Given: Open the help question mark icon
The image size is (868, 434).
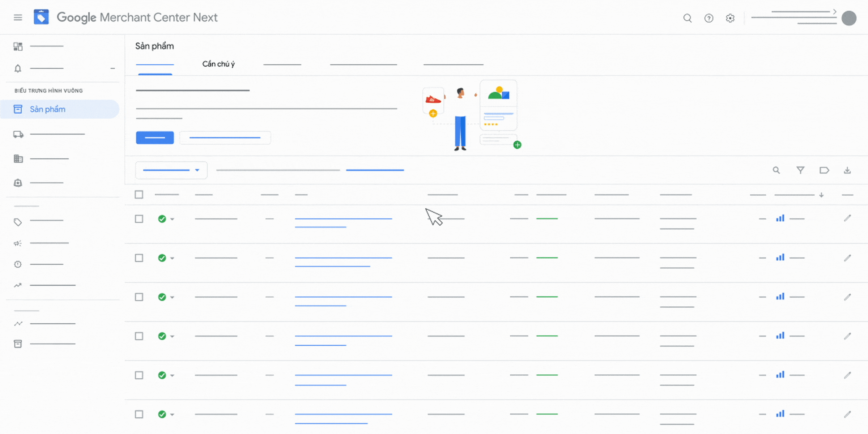Looking at the screenshot, I should pyautogui.click(x=709, y=18).
